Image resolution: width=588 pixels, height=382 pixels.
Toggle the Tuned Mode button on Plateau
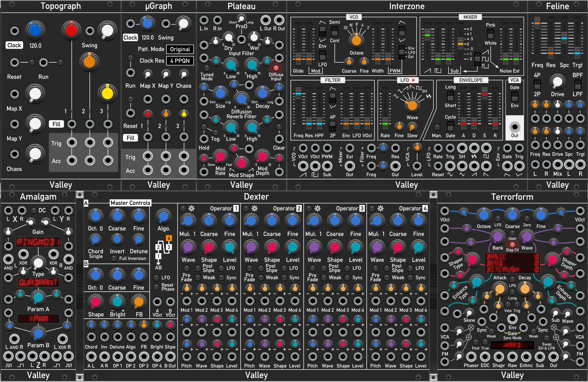[x=207, y=68]
